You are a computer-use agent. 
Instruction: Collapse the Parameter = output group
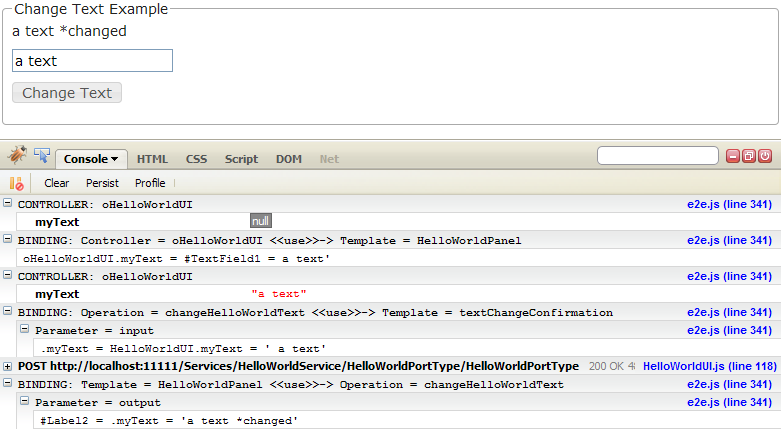tap(26, 402)
